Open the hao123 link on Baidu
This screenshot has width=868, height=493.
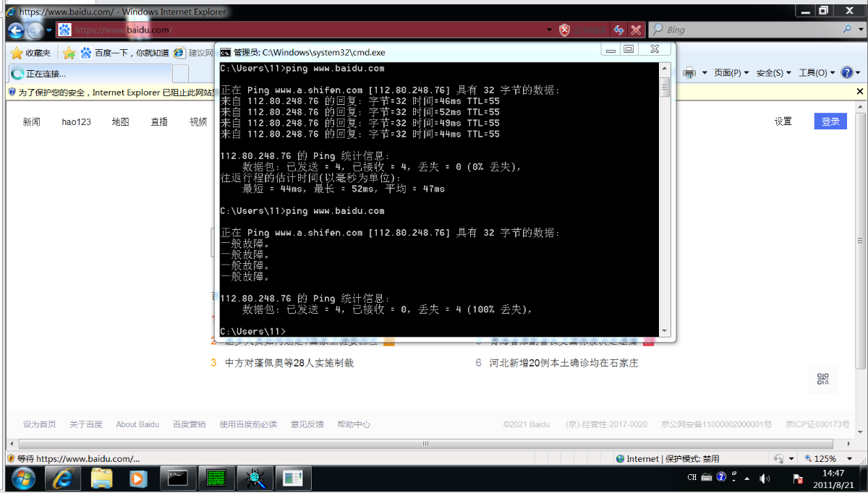(77, 122)
